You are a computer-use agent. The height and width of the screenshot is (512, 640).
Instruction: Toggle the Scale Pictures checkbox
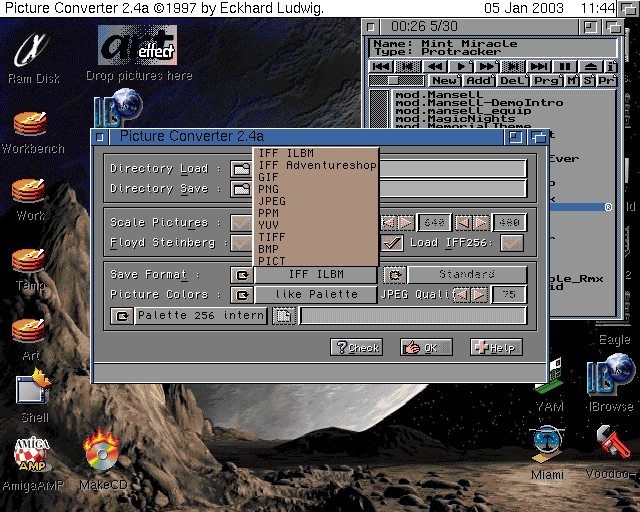[x=242, y=223]
